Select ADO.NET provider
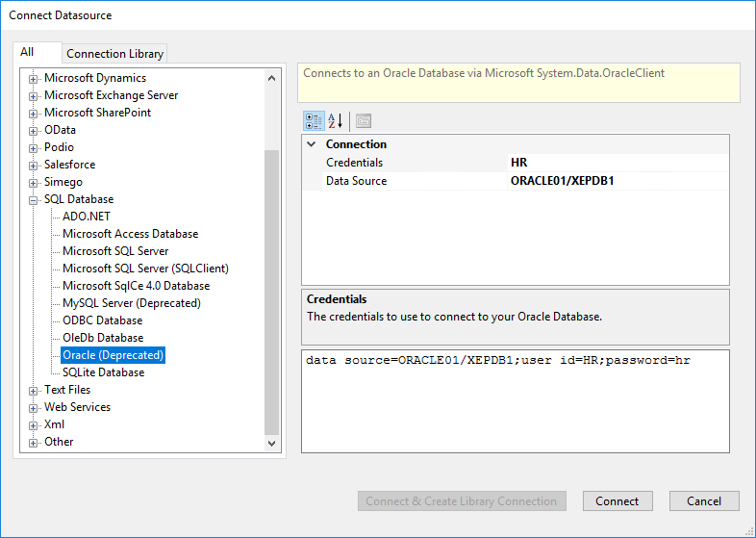756x538 pixels. [87, 217]
